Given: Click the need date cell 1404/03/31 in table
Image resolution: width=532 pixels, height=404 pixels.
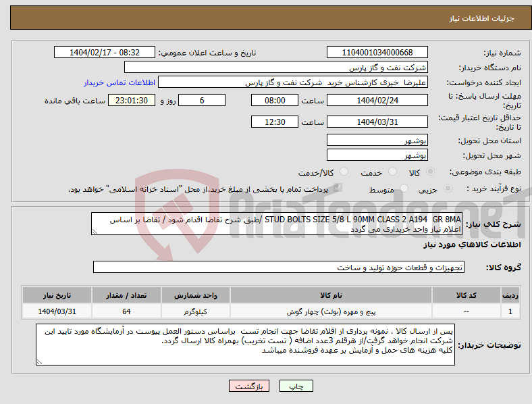Looking at the screenshot, I should [57, 311].
